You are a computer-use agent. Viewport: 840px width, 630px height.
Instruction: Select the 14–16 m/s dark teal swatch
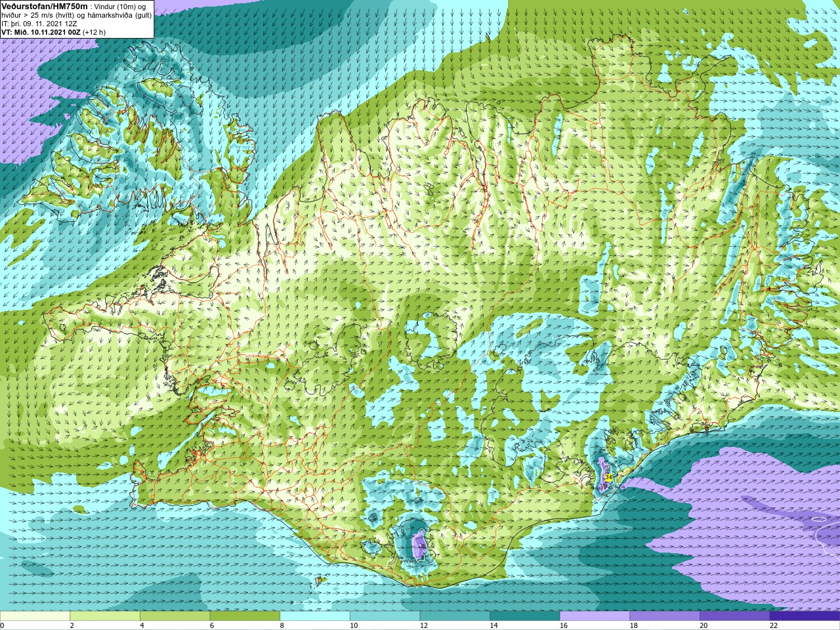pos(525,616)
